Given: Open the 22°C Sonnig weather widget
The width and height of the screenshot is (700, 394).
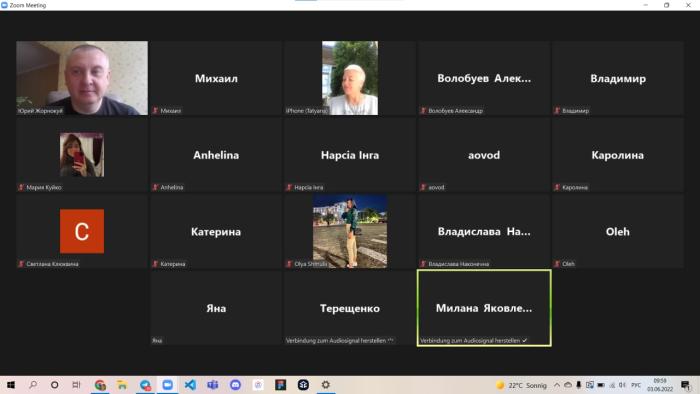Looking at the screenshot, I should coord(521,385).
